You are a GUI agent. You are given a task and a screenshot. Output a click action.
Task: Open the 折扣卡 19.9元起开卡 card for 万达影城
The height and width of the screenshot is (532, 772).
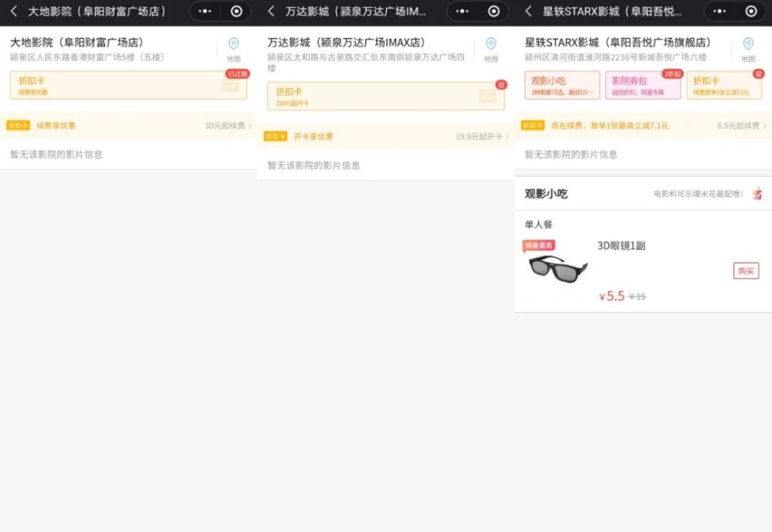pyautogui.click(x=385, y=96)
